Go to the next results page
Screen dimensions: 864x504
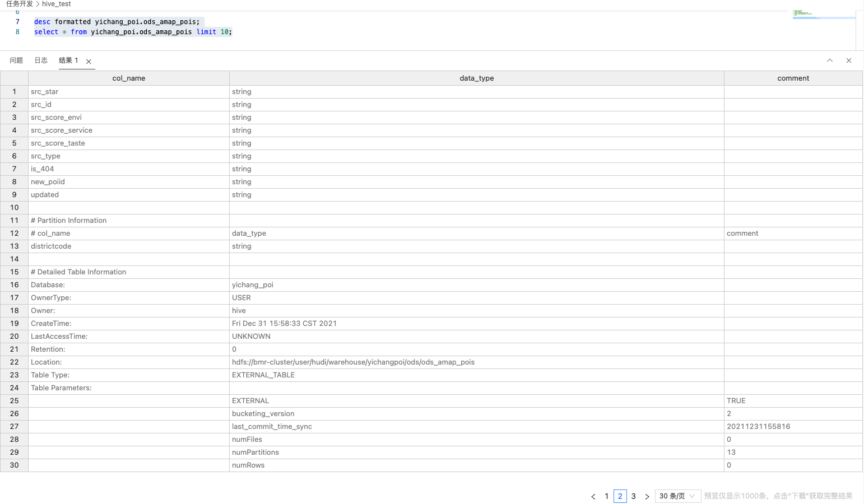point(647,496)
